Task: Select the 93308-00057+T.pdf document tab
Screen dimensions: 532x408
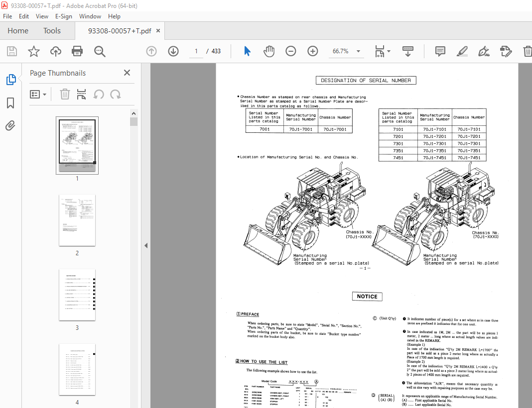Action: pyautogui.click(x=120, y=31)
